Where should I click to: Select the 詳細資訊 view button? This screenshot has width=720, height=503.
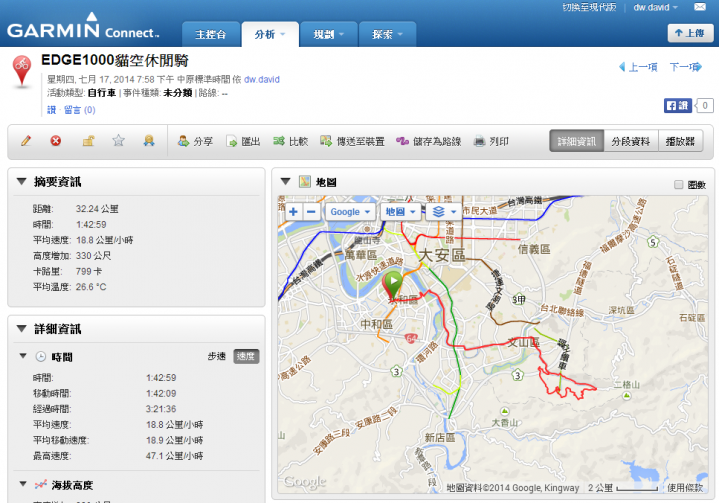click(576, 141)
